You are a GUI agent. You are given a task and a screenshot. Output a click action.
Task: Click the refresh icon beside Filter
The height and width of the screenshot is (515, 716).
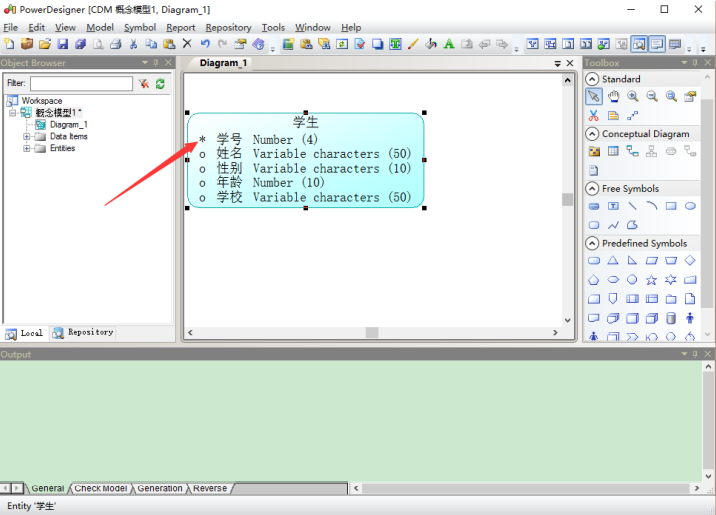point(160,84)
